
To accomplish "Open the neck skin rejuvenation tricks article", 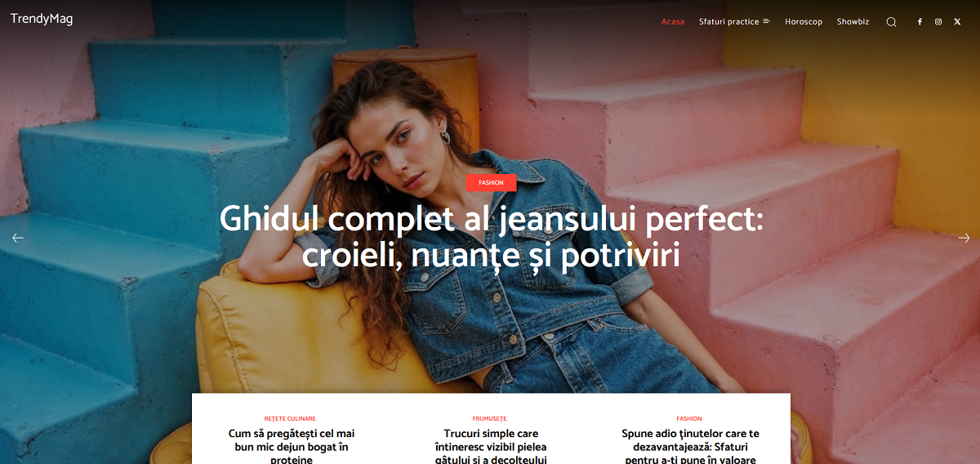I will pos(491,446).
